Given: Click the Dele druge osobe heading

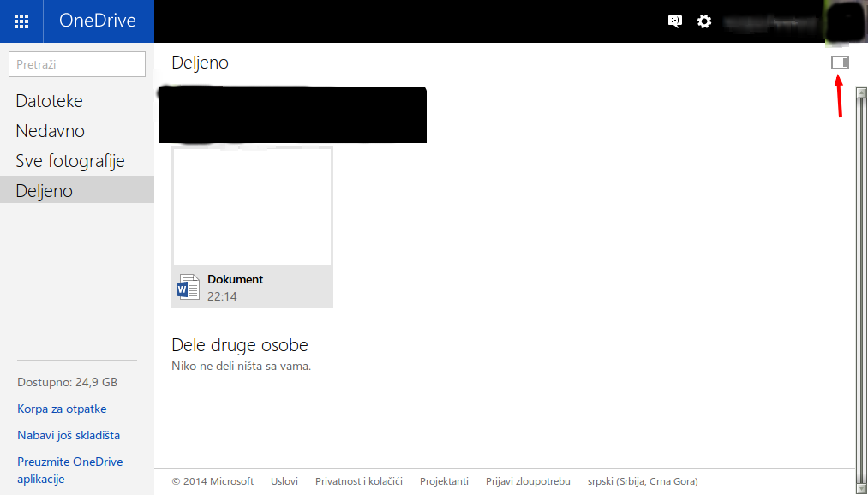Looking at the screenshot, I should click(240, 344).
